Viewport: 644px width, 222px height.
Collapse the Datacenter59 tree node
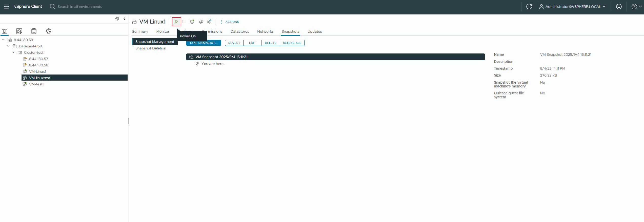click(x=8, y=46)
